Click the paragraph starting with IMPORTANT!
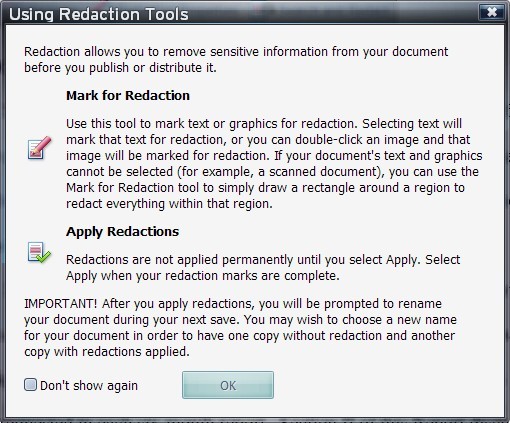The image size is (510, 423). pyautogui.click(x=240, y=327)
